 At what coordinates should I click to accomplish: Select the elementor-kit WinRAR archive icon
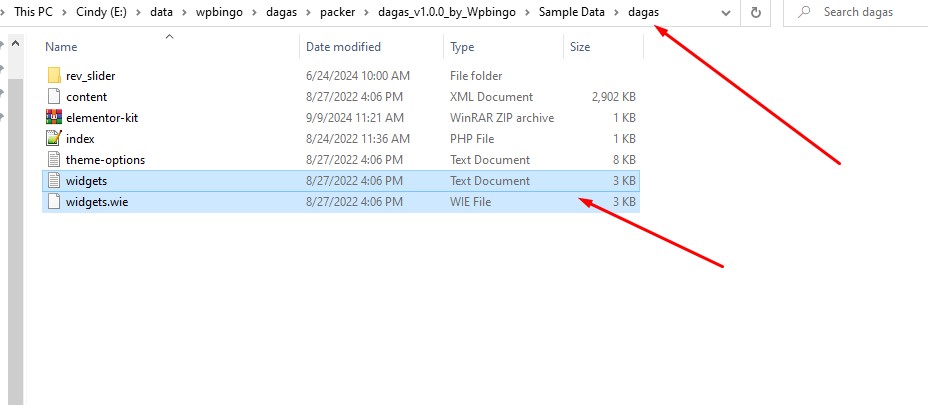pos(54,118)
